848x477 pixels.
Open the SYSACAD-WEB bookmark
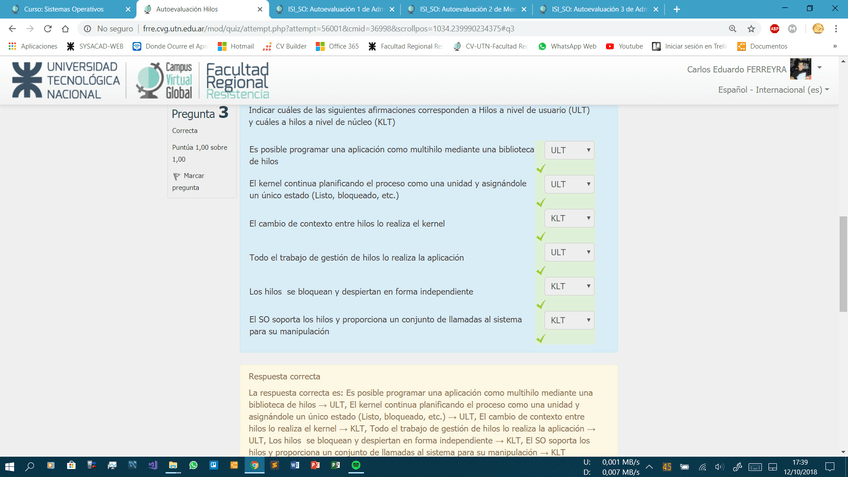pos(95,47)
